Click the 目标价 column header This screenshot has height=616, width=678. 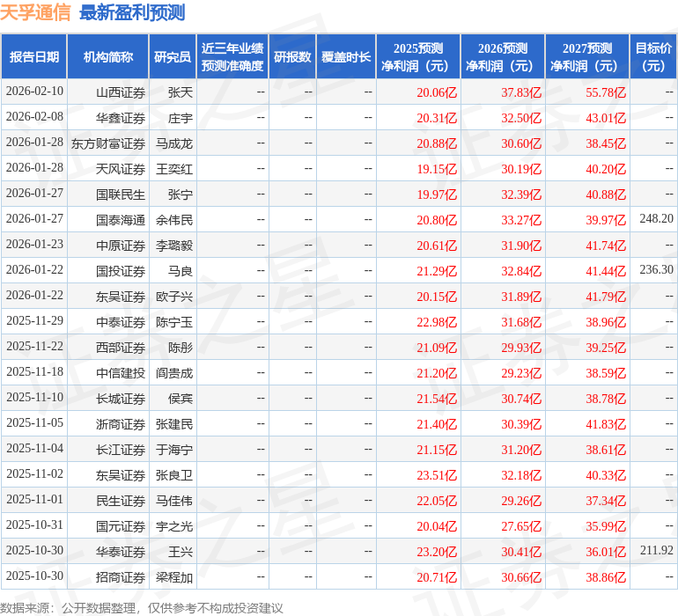[653, 57]
